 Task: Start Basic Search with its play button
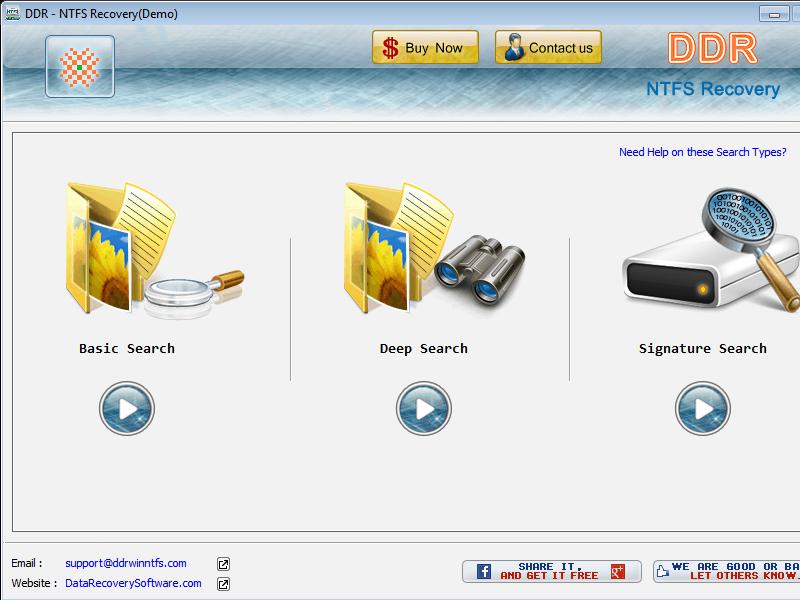(127, 408)
